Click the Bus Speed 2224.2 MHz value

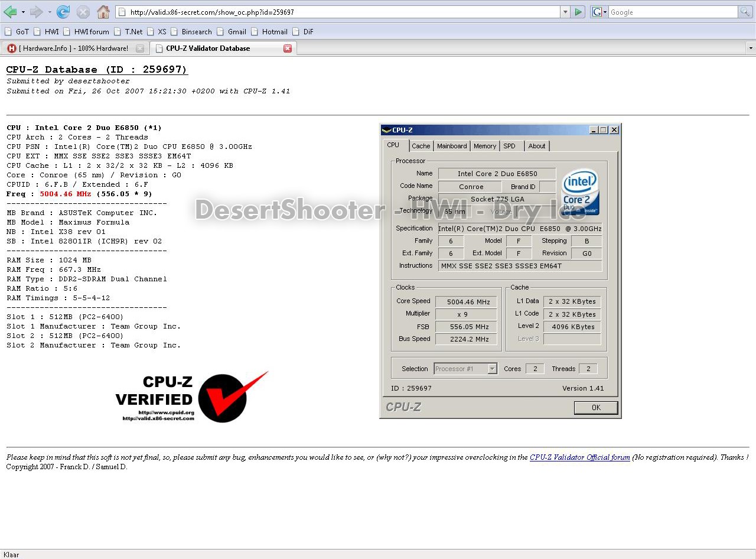click(x=466, y=339)
